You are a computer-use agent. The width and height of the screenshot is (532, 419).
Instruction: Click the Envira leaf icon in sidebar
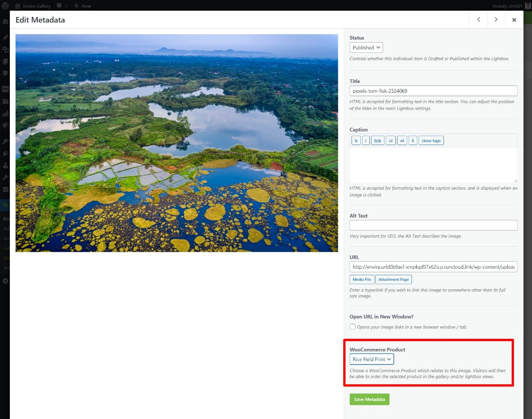click(5, 205)
